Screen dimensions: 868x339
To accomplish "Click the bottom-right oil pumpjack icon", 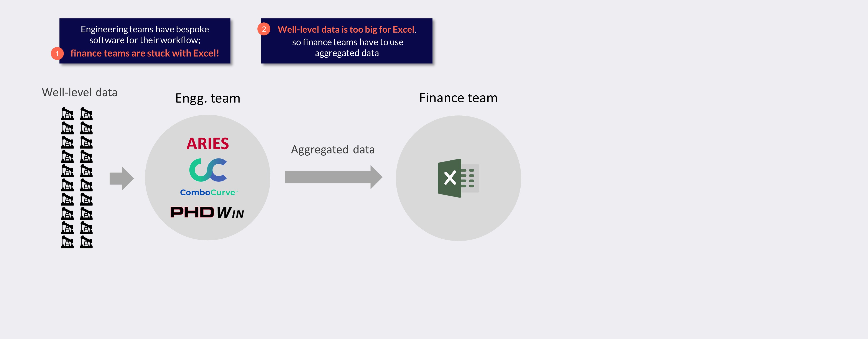I will pos(86,242).
